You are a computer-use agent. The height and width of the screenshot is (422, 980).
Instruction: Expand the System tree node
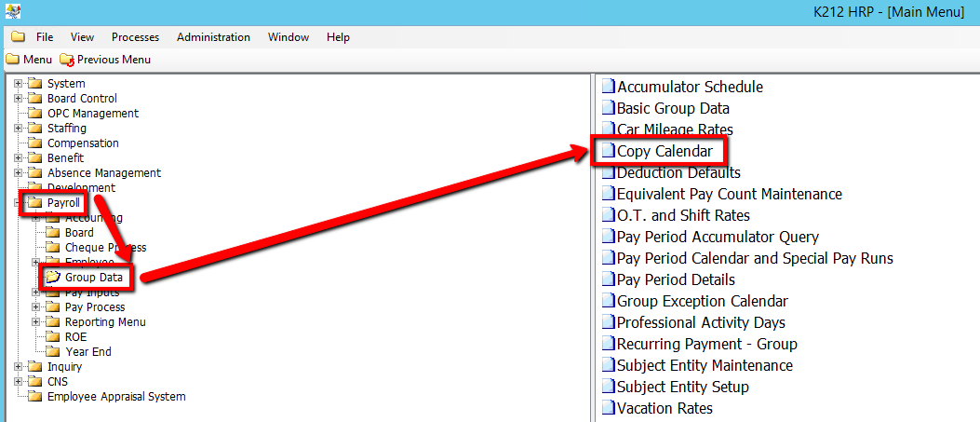point(18,84)
